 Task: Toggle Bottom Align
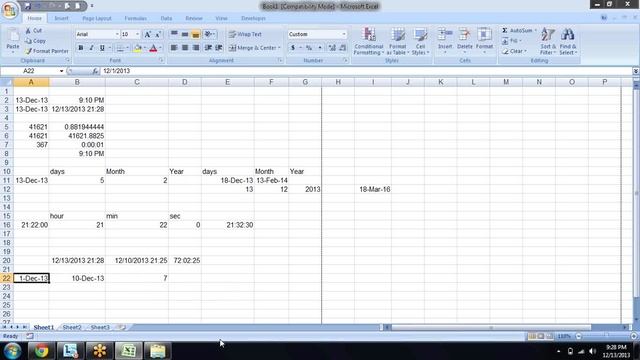coord(196,34)
